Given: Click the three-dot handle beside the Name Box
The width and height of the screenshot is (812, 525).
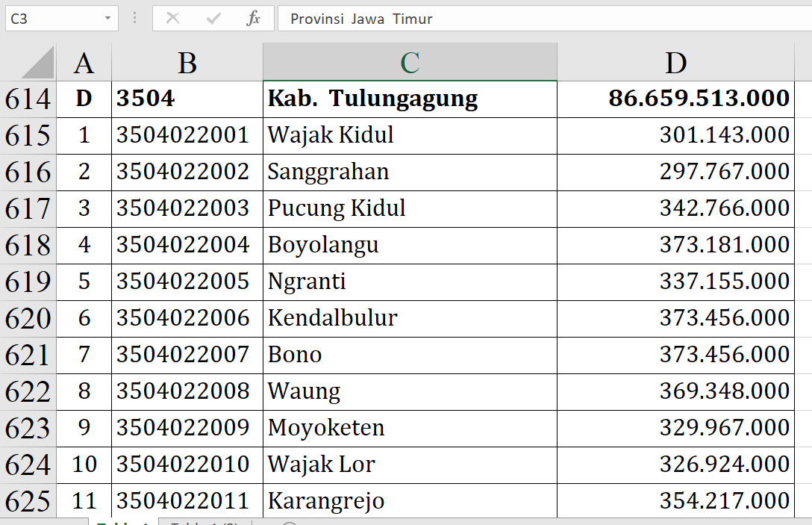Looking at the screenshot, I should (134, 19).
